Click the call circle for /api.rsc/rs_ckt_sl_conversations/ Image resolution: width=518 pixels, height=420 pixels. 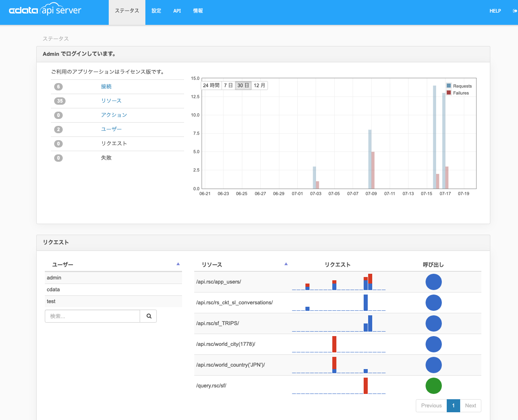(x=433, y=302)
